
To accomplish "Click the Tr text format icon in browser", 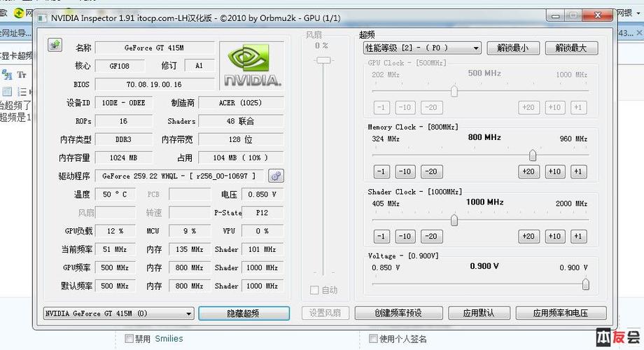I will (22, 75).
